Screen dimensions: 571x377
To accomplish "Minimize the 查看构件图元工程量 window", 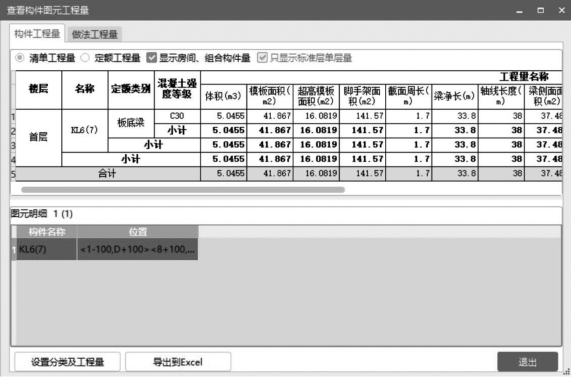I will coord(520,11).
